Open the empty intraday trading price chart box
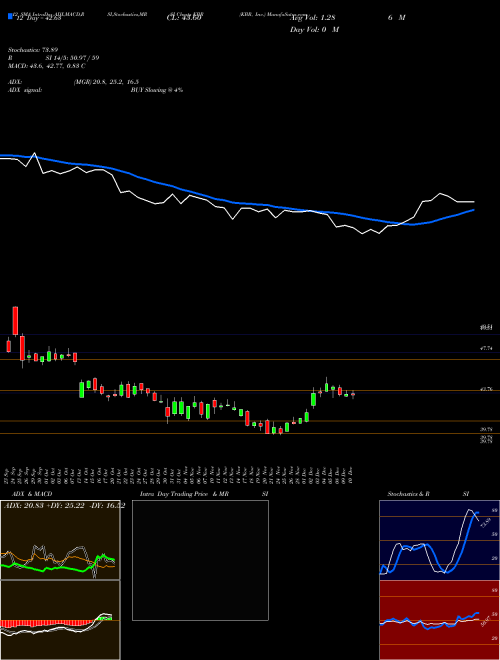Viewport: 500px width, 660px height. [200, 560]
